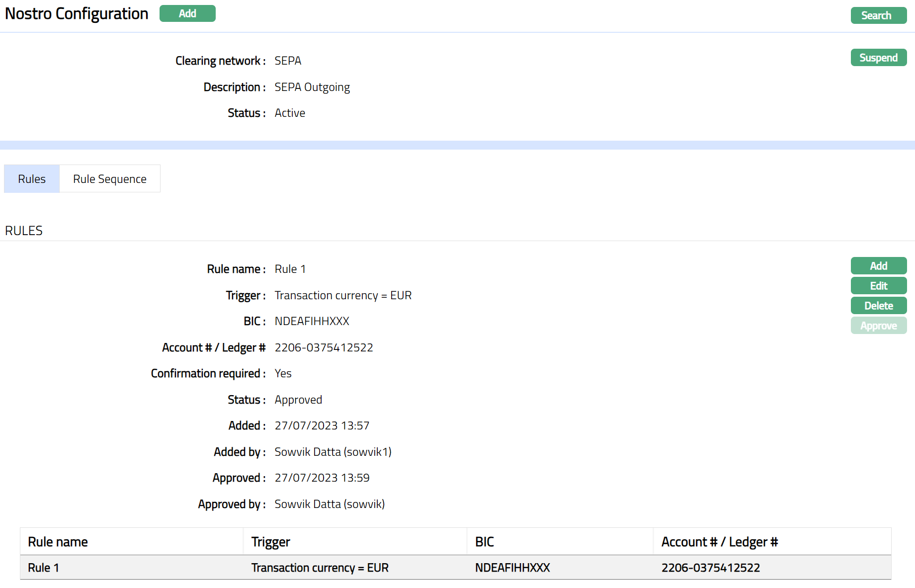This screenshot has height=588, width=915.
Task: Delete Rule 1
Action: click(x=878, y=306)
